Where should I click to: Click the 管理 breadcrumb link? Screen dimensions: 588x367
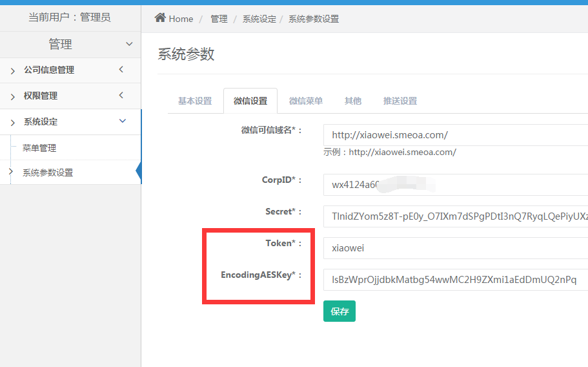tap(219, 19)
